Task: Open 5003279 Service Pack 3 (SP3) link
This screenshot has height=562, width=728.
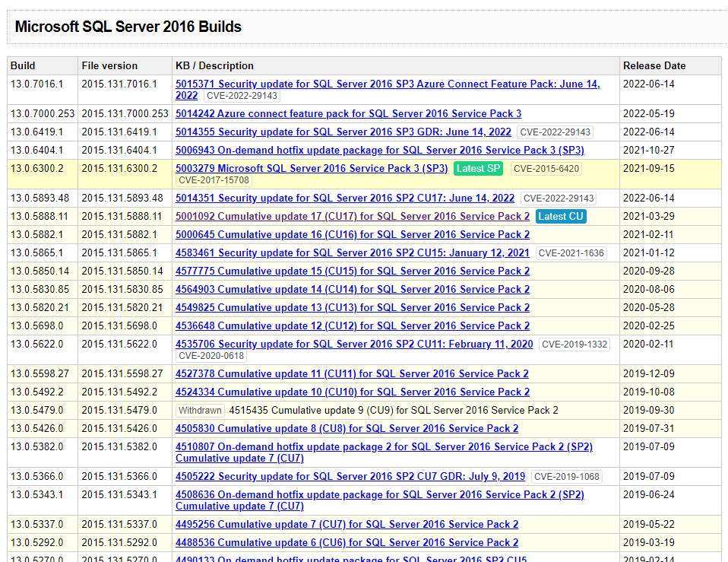Action: point(312,169)
